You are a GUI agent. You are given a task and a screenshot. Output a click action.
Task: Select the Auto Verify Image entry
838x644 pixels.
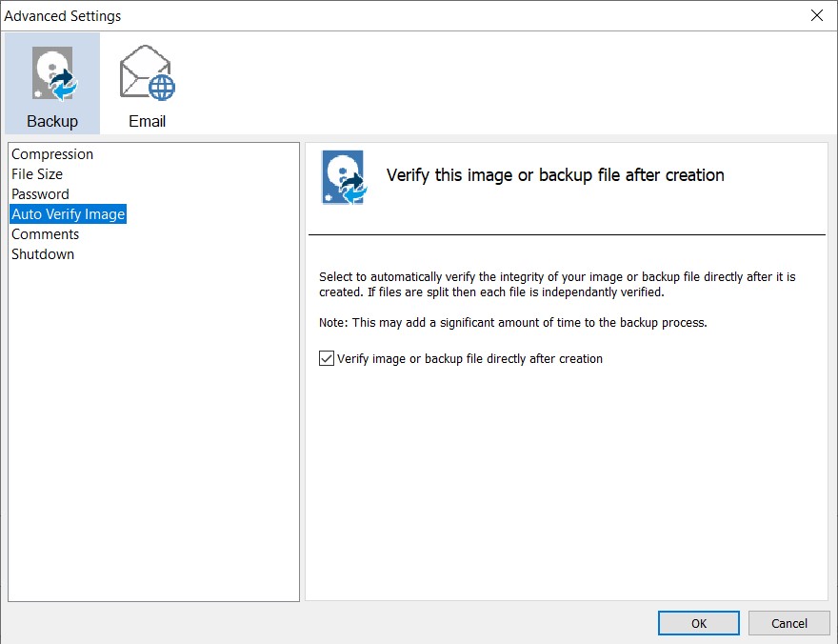tap(68, 213)
